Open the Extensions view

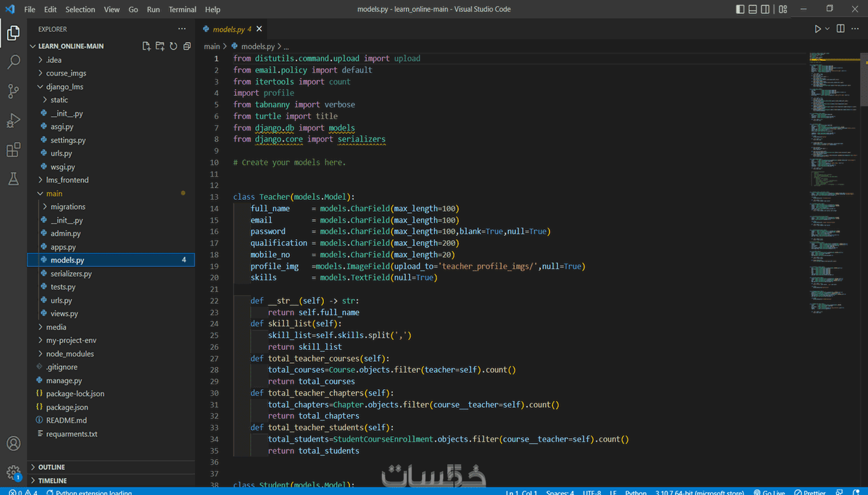pos(14,150)
